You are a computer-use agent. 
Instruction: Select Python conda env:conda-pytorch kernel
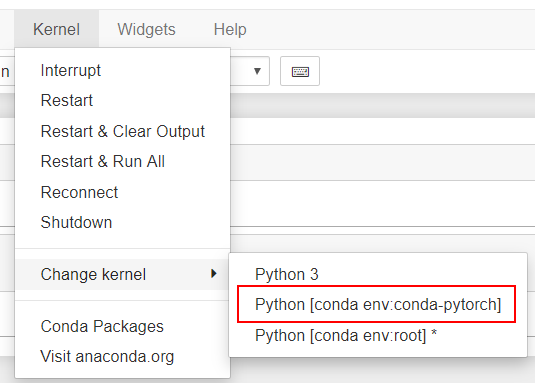click(x=378, y=304)
